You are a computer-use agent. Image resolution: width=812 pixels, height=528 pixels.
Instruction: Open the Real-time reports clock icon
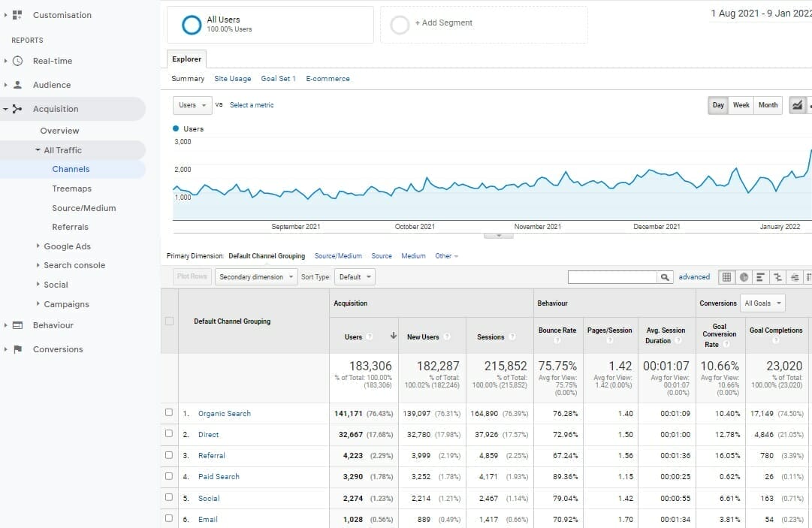(x=18, y=61)
